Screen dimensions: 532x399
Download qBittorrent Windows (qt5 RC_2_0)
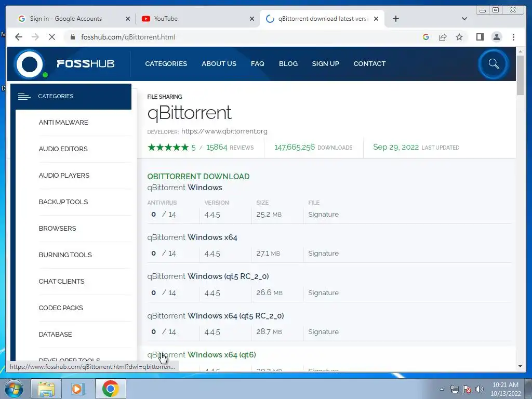tap(208, 276)
